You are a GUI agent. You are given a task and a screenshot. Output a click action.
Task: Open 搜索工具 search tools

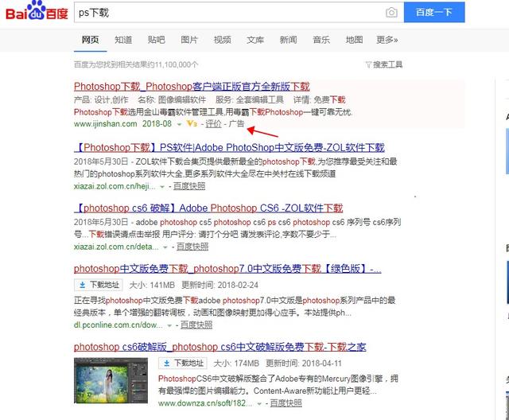click(387, 64)
